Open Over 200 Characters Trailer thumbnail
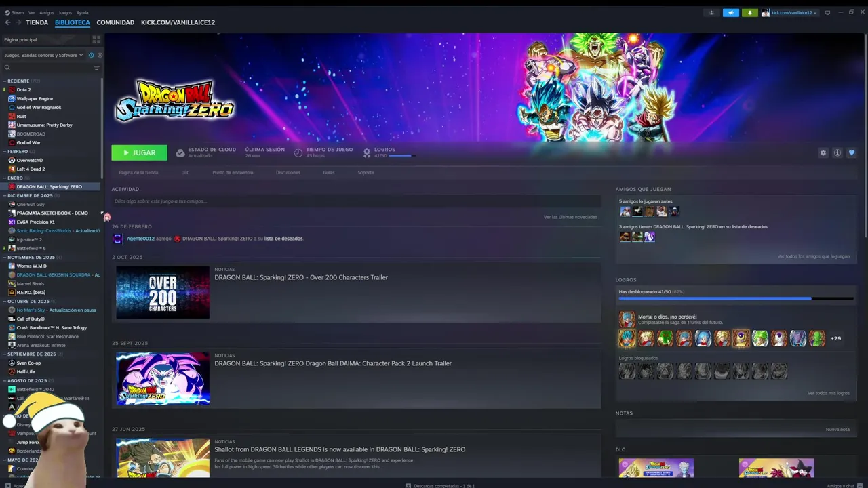868x488 pixels. tap(163, 292)
